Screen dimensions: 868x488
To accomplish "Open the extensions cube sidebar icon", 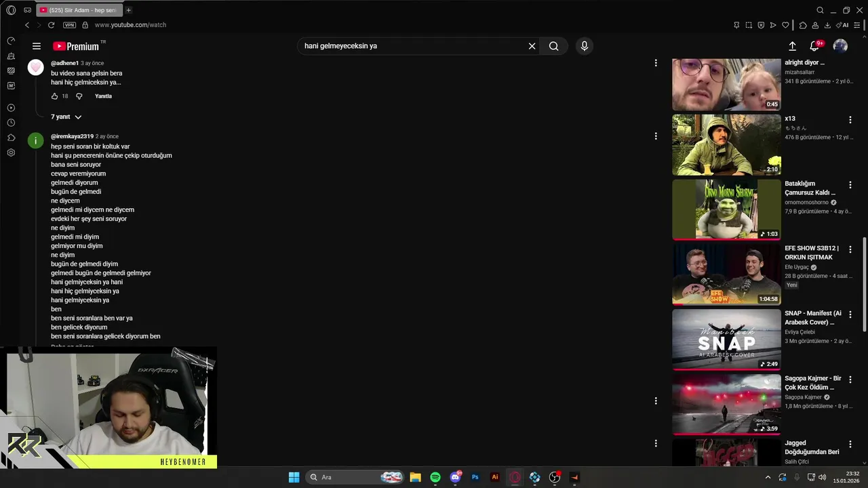I will [x=11, y=138].
